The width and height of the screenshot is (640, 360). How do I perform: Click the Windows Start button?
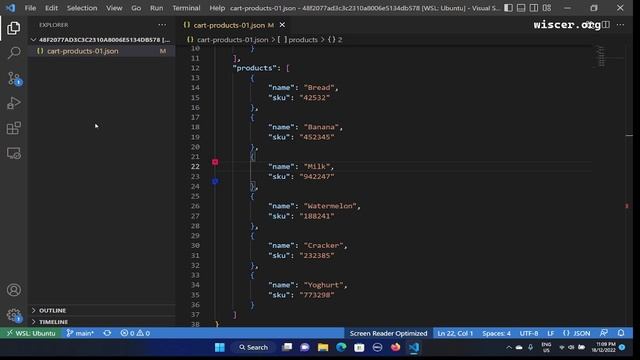point(220,347)
